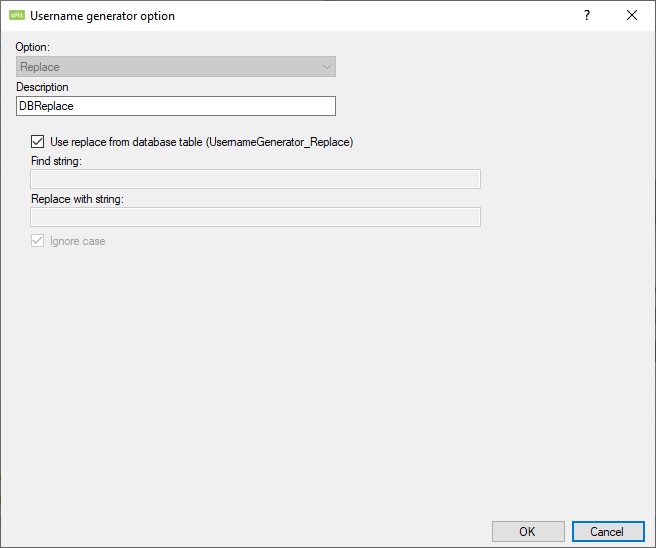Click the Ignore case label text
656x548 pixels.
point(77,241)
